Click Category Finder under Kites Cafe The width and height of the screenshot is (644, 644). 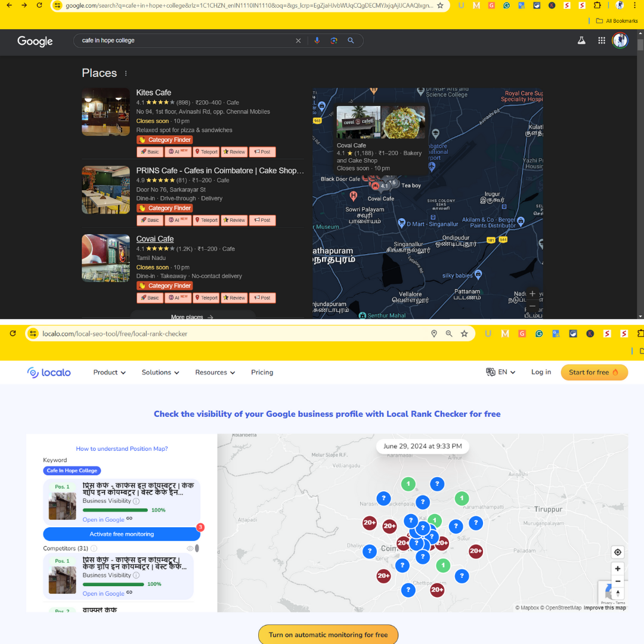(165, 140)
